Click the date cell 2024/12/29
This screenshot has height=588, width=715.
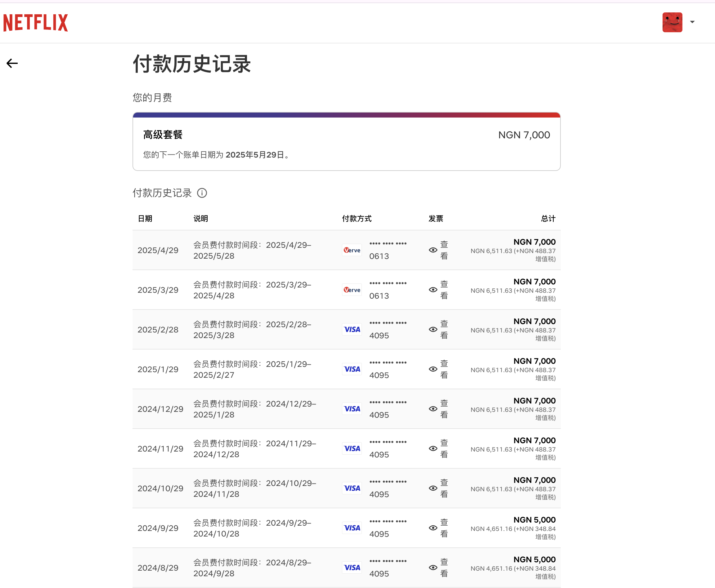coord(160,409)
